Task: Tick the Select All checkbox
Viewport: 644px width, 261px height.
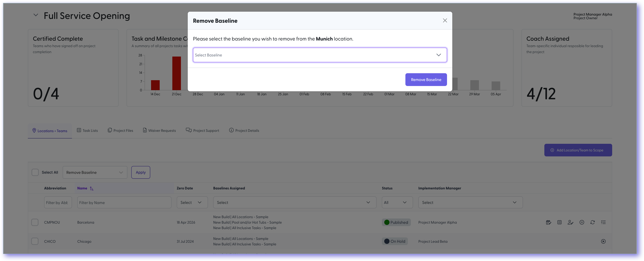Action: 35,172
